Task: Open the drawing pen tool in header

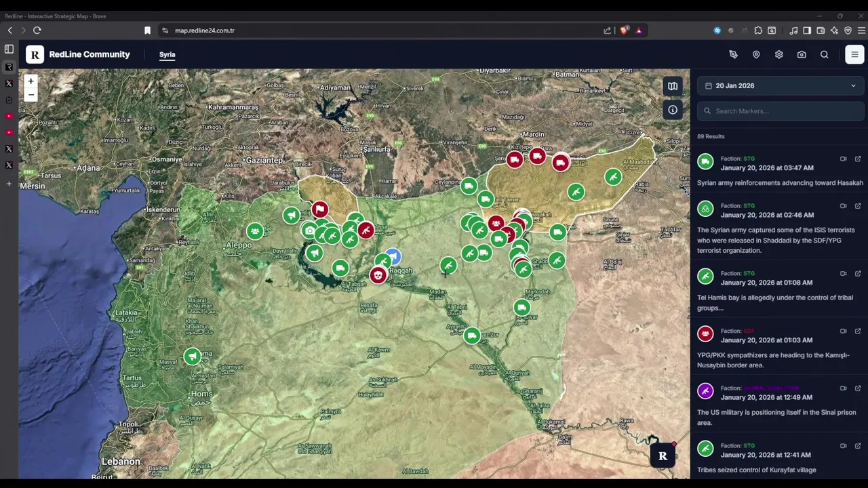Action: tap(733, 54)
